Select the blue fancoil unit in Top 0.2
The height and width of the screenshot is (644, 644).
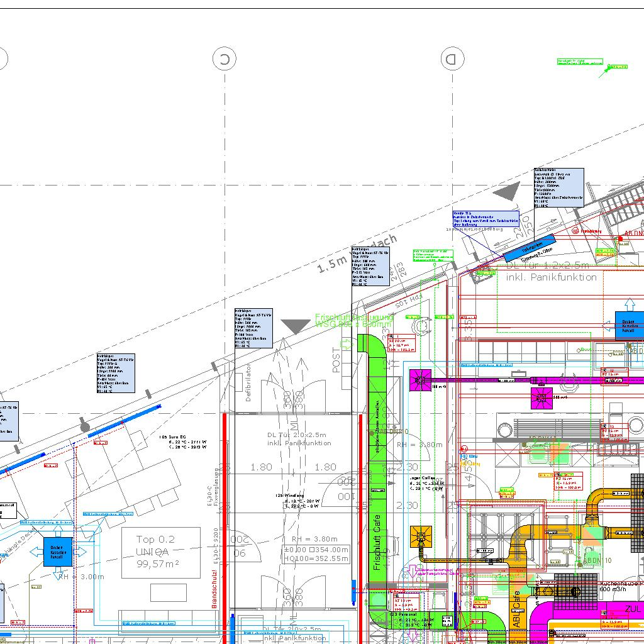pyautogui.click(x=58, y=552)
